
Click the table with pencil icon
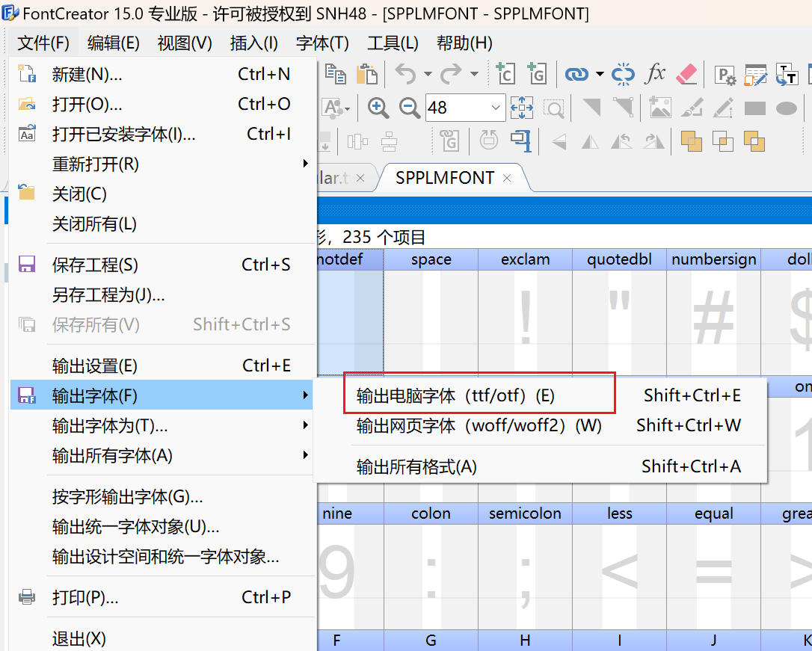click(756, 75)
